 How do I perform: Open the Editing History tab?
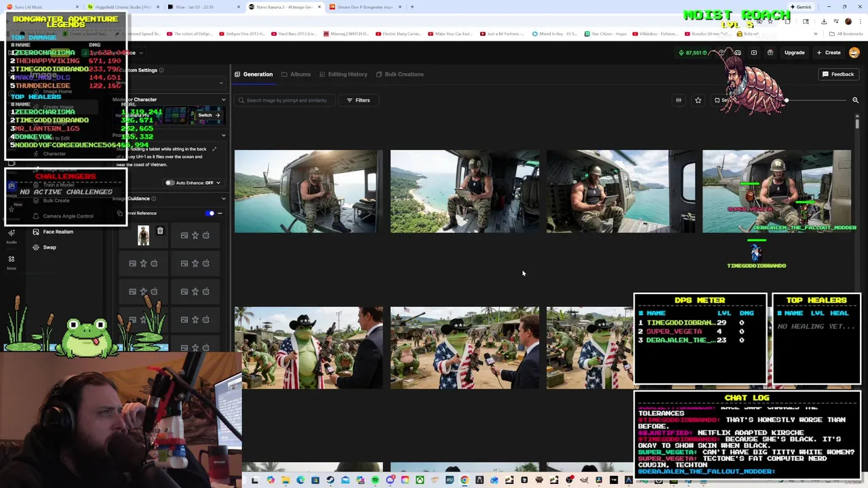pyautogui.click(x=343, y=74)
